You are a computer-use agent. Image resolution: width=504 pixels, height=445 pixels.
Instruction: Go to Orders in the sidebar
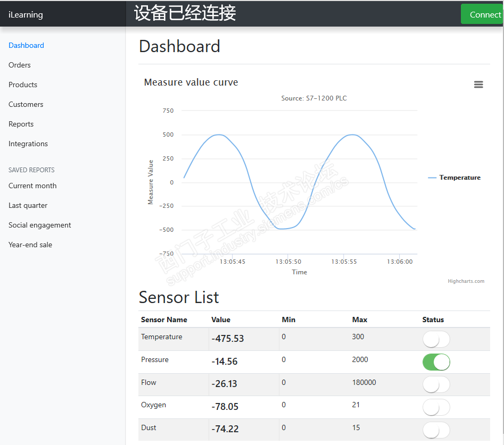pos(20,65)
